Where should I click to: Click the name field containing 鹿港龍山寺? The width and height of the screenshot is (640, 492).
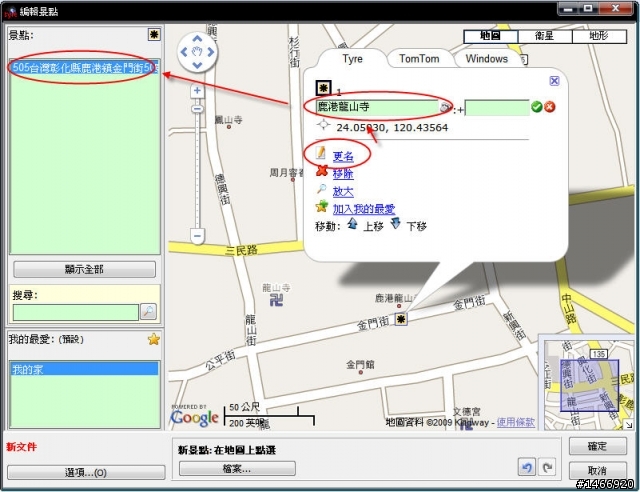(x=377, y=107)
